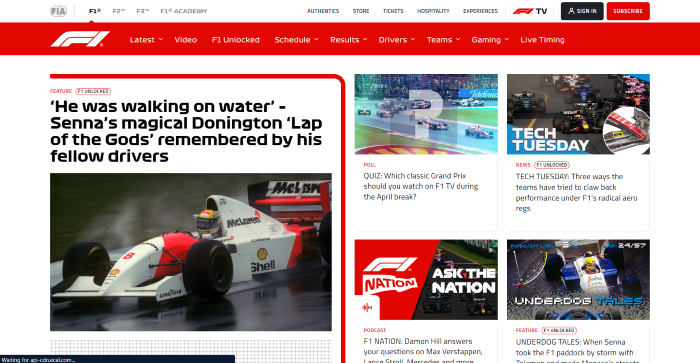Open the F1 TV logo link

tap(529, 11)
